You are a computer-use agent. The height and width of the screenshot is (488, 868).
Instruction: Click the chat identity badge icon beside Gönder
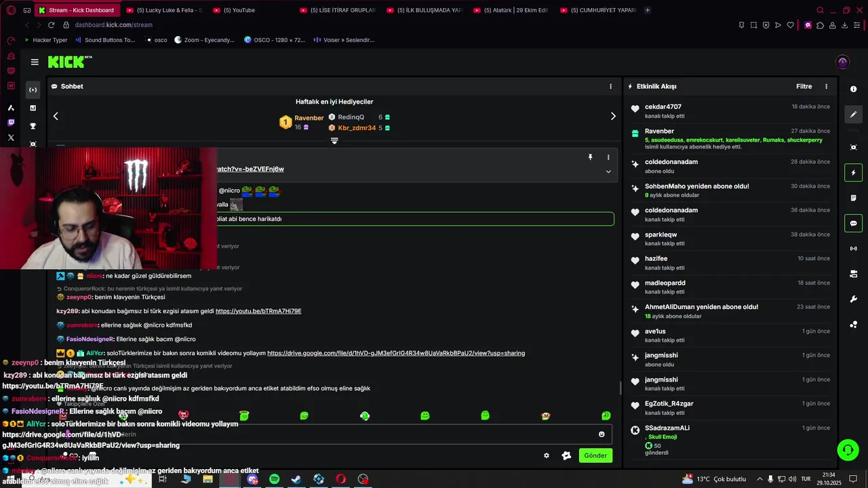[566, 455]
